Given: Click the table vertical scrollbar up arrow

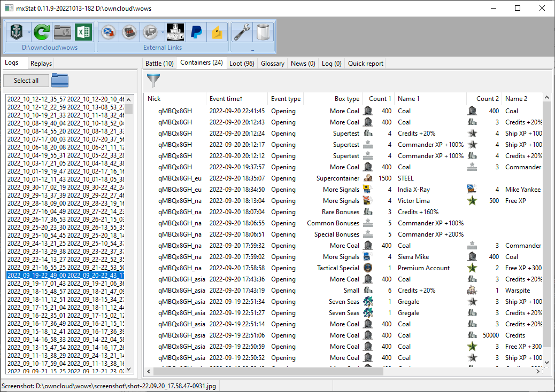Looking at the screenshot, I should 546,97.
